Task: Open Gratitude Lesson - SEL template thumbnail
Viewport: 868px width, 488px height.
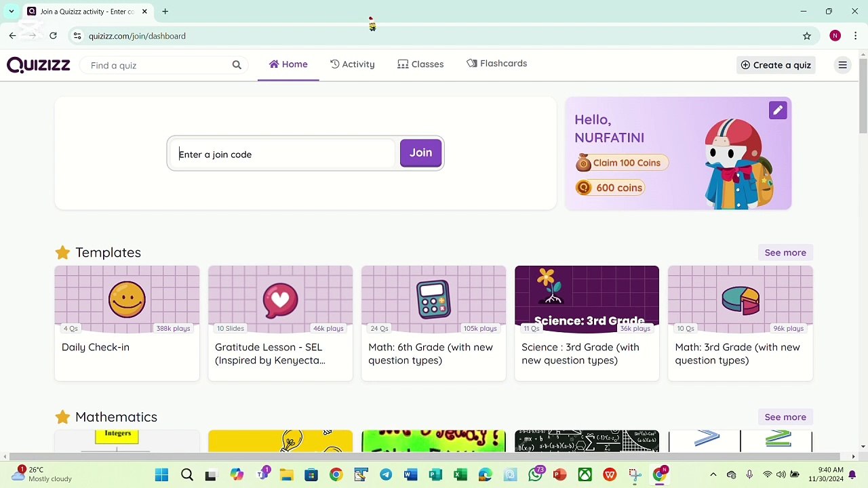Action: pyautogui.click(x=280, y=300)
